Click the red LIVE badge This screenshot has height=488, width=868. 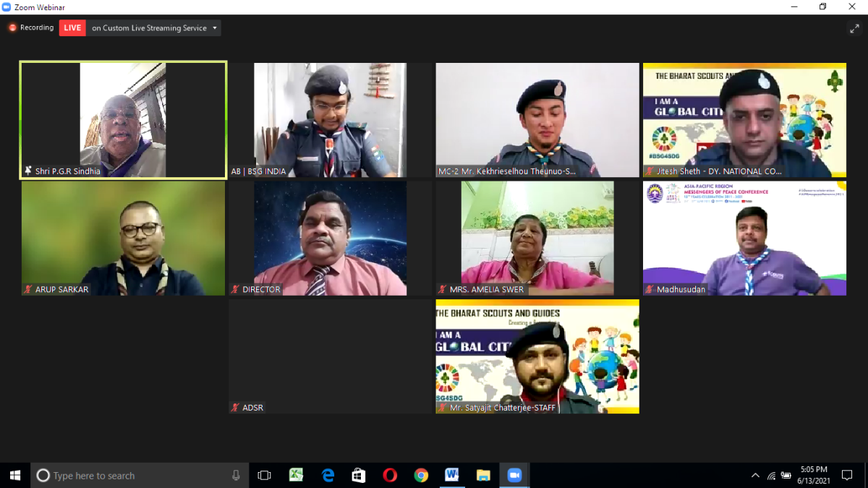pyautogui.click(x=72, y=28)
